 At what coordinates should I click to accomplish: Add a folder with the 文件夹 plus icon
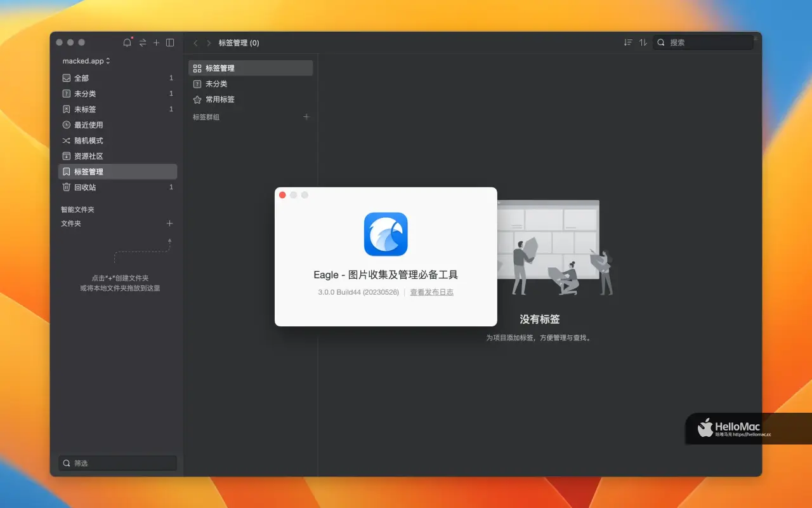169,224
